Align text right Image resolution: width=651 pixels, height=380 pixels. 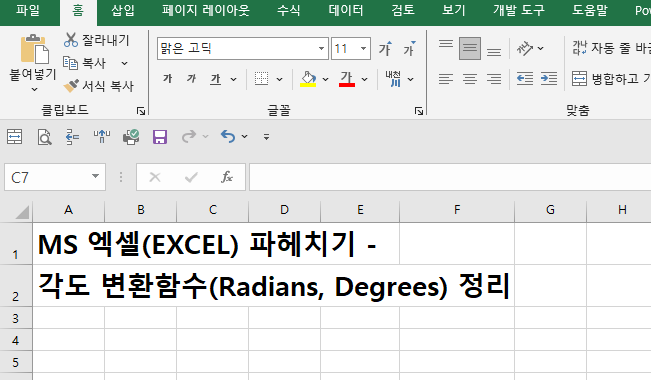494,78
